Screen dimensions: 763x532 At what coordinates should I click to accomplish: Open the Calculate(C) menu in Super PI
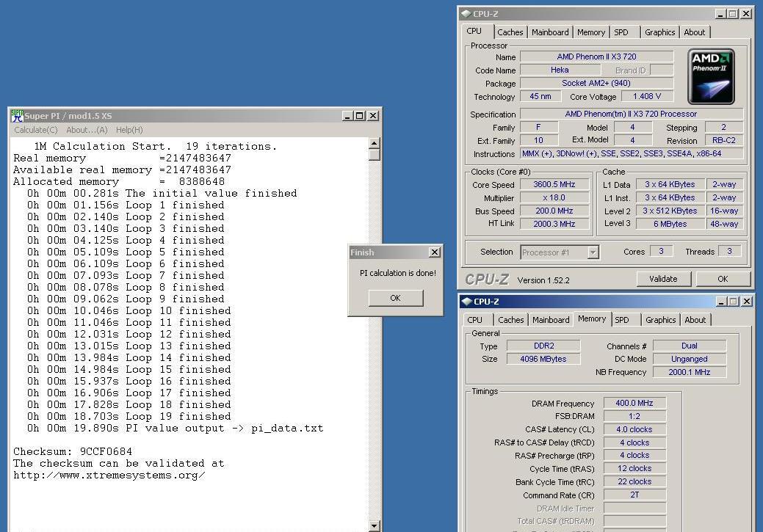pos(35,130)
